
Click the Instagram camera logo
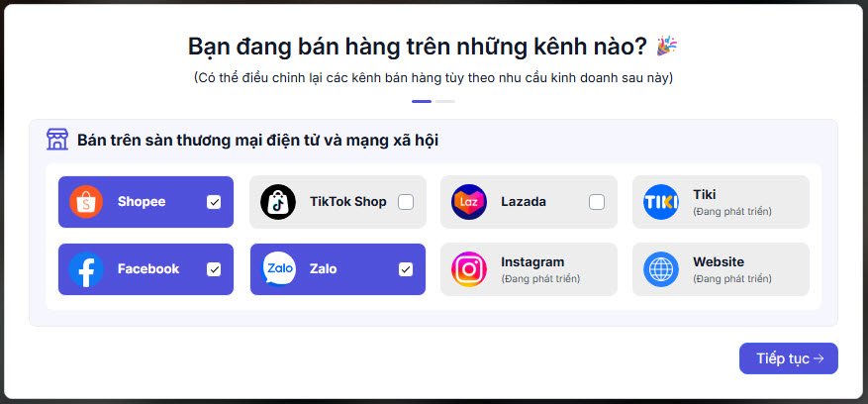(x=469, y=269)
